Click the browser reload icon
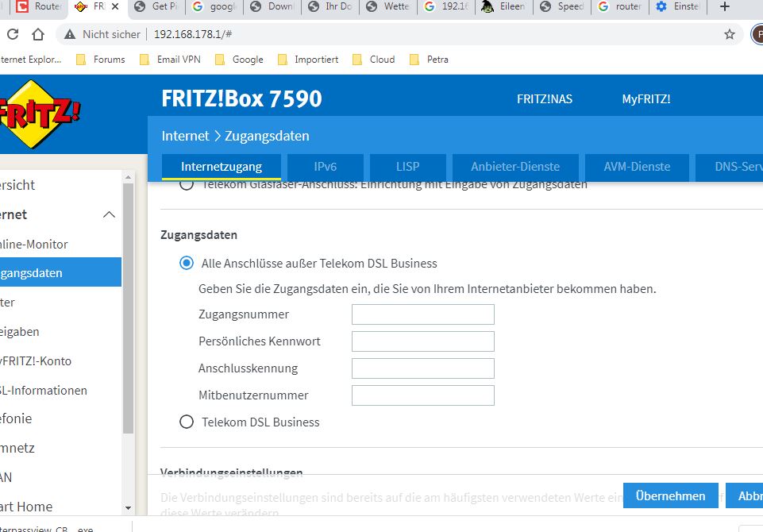Image resolution: width=763 pixels, height=532 pixels. coord(13,34)
